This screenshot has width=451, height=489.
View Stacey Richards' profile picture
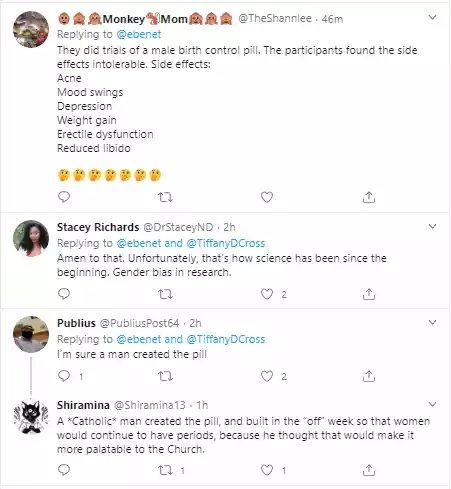31,238
